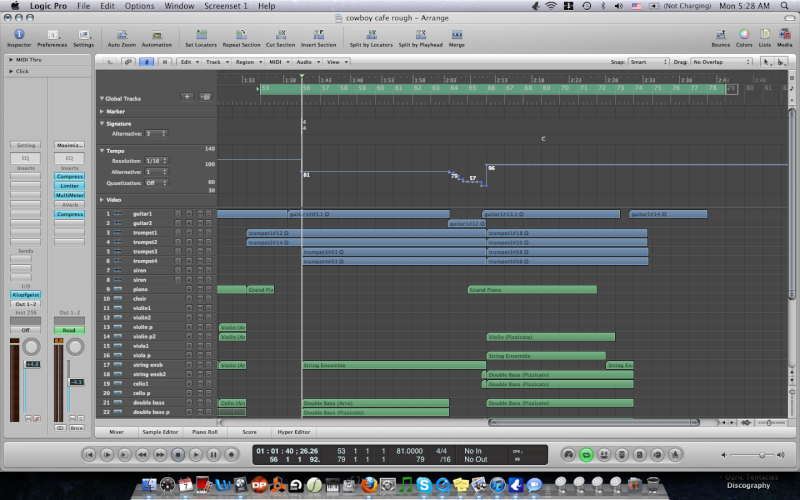
Task: Click Set Locators in the toolbar
Action: tap(201, 35)
